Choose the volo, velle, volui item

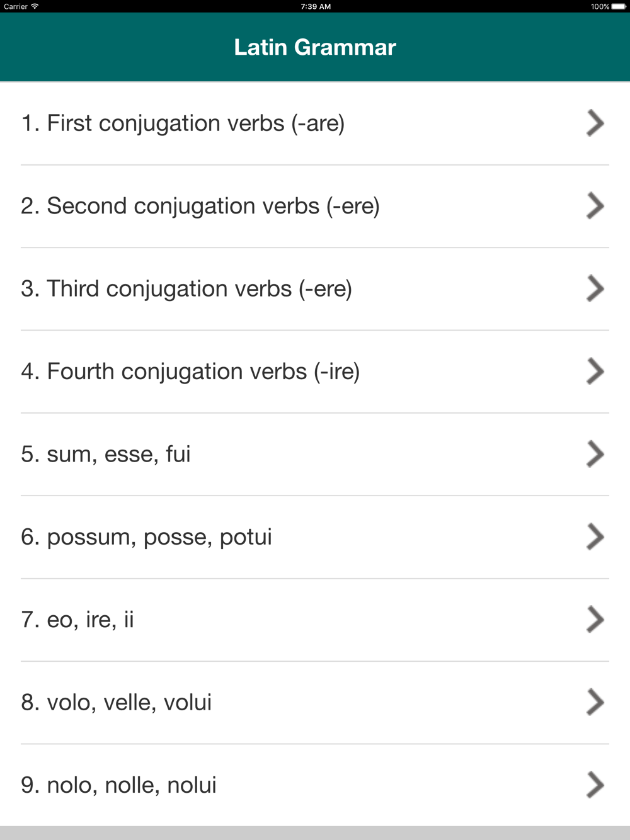(x=315, y=703)
